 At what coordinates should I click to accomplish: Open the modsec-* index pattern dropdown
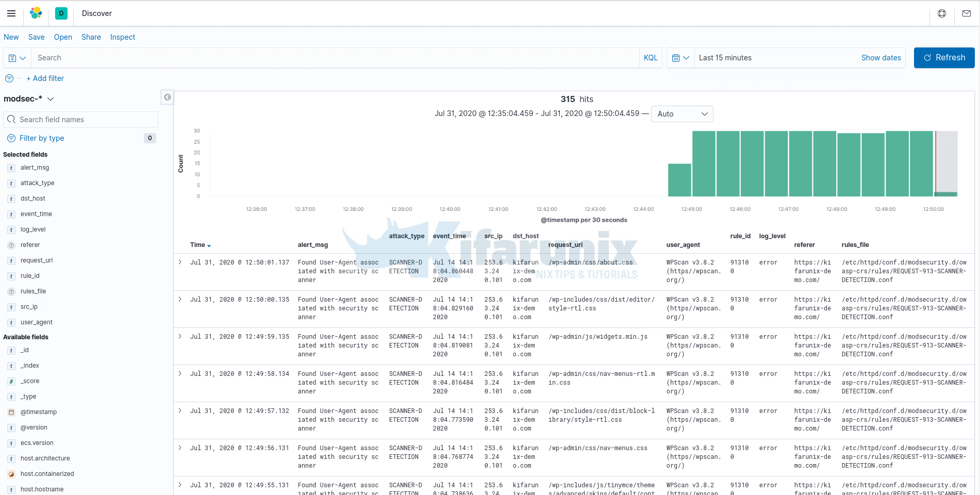point(29,98)
